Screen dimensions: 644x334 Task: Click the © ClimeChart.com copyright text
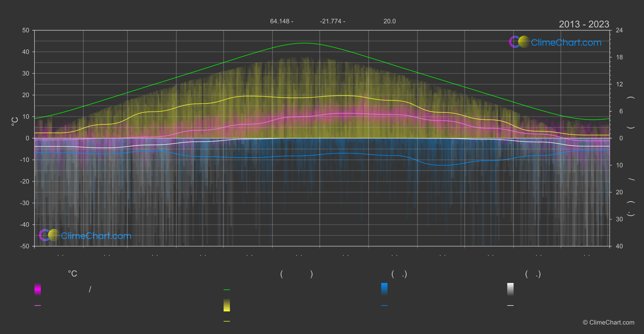(608, 323)
